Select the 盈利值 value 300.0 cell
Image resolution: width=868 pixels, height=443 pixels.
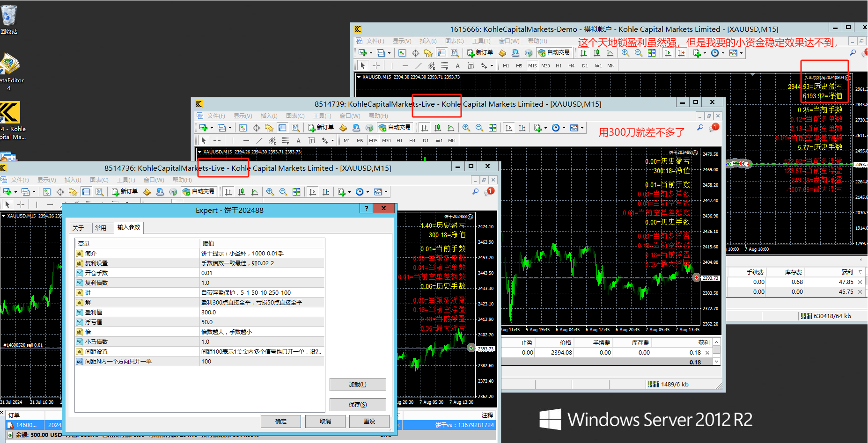pos(262,312)
